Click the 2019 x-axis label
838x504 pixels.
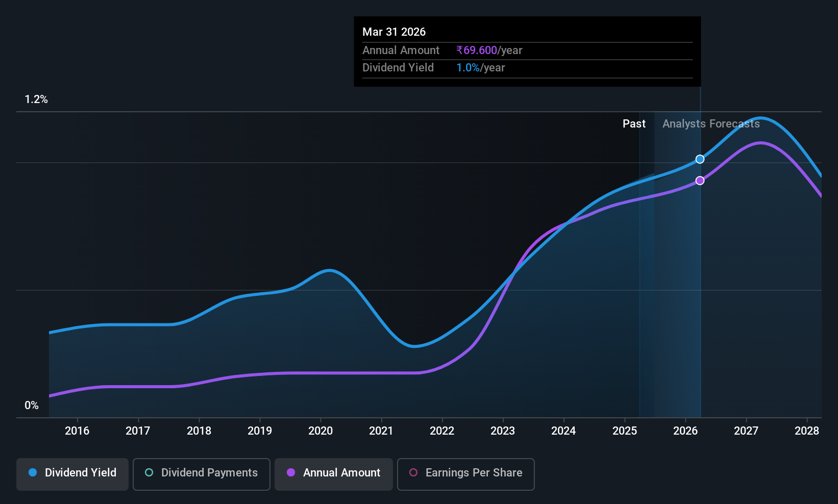point(260,431)
